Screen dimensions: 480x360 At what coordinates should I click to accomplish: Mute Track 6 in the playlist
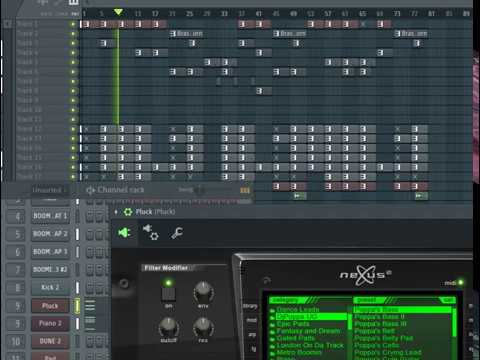pos(73,72)
